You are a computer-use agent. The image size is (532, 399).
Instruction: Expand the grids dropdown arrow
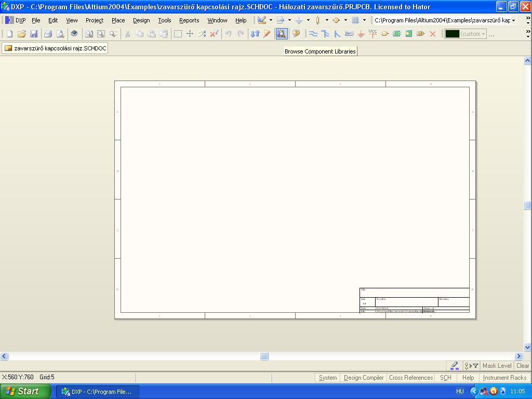[364, 20]
